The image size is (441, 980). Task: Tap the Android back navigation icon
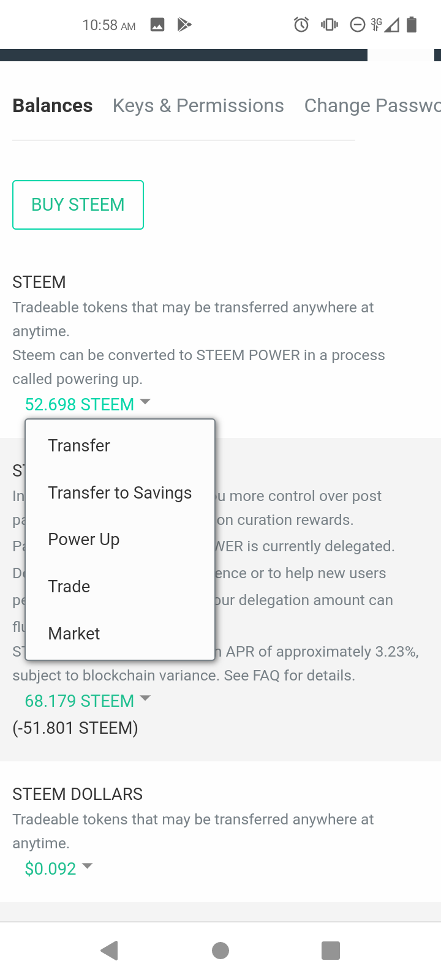(x=109, y=951)
